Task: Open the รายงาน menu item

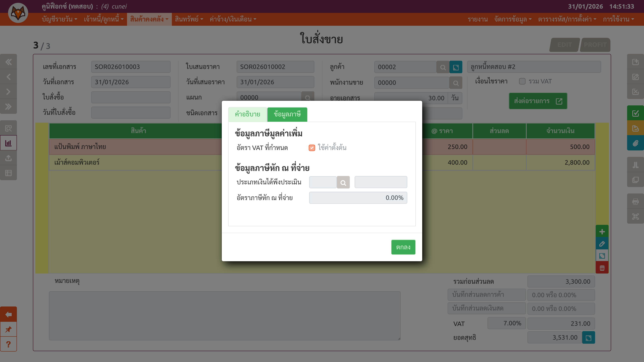Action: point(478,19)
